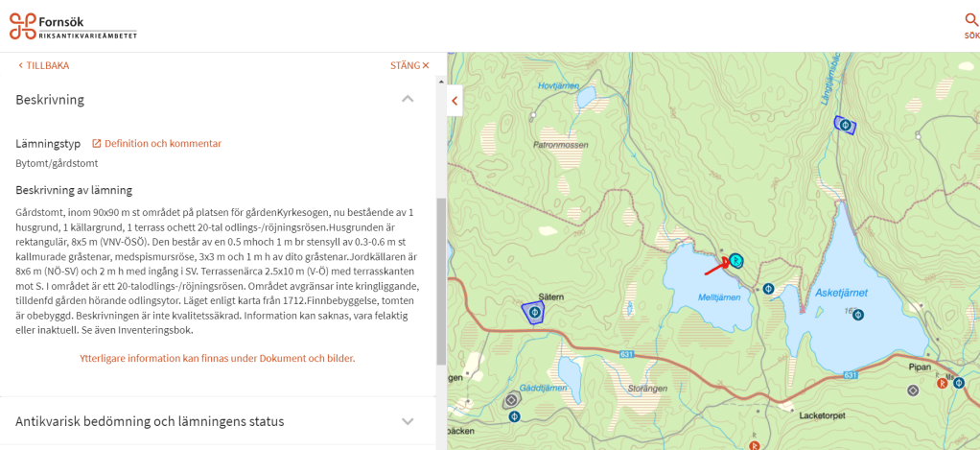
Task: Collapse the side panel with arrow
Action: 455,100
